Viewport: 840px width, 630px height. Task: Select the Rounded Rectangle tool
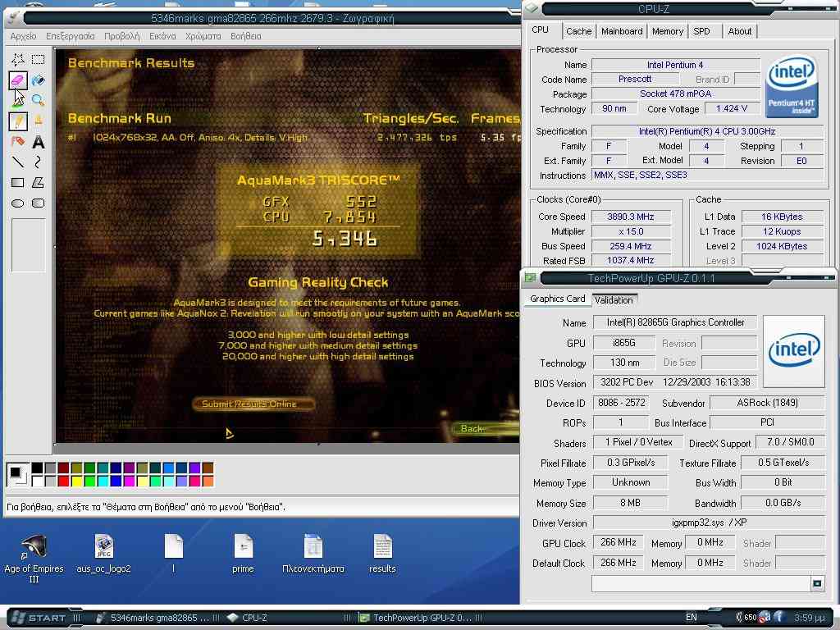[x=38, y=203]
